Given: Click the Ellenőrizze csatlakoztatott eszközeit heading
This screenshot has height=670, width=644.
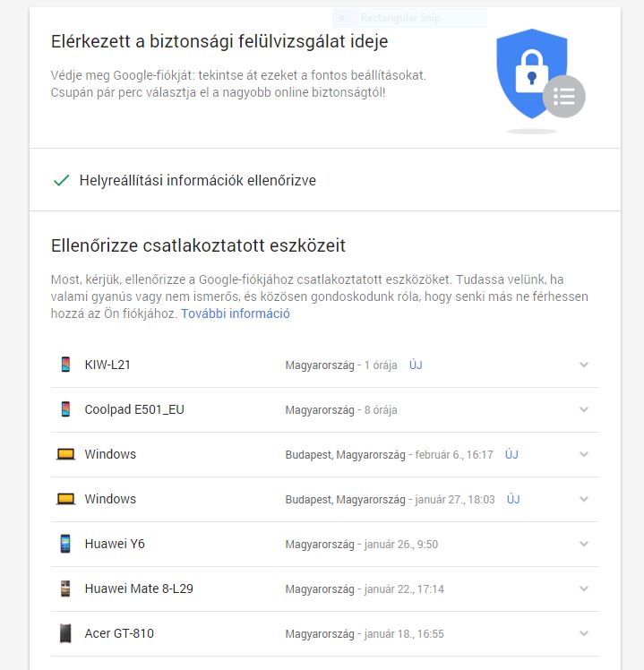Looking at the screenshot, I should [199, 245].
